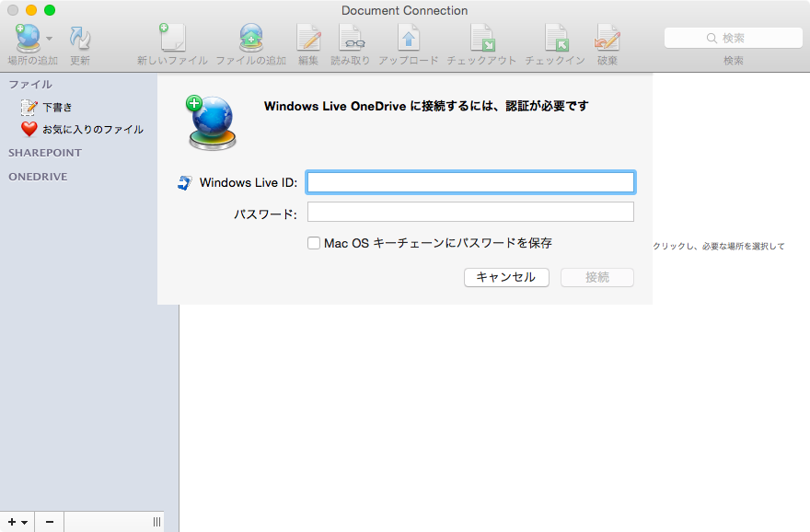Click the チェックイン toolbar icon
Image resolution: width=810 pixels, height=532 pixels.
click(x=556, y=38)
